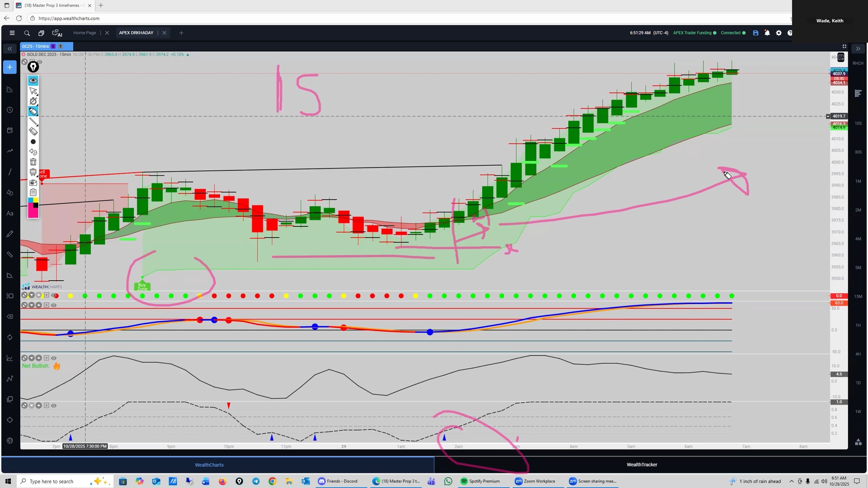
Task: Open the settings gear in the top bar
Action: (x=778, y=33)
